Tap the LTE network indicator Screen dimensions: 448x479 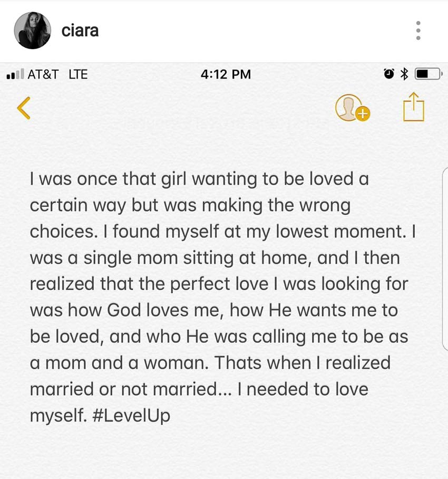pyautogui.click(x=78, y=74)
